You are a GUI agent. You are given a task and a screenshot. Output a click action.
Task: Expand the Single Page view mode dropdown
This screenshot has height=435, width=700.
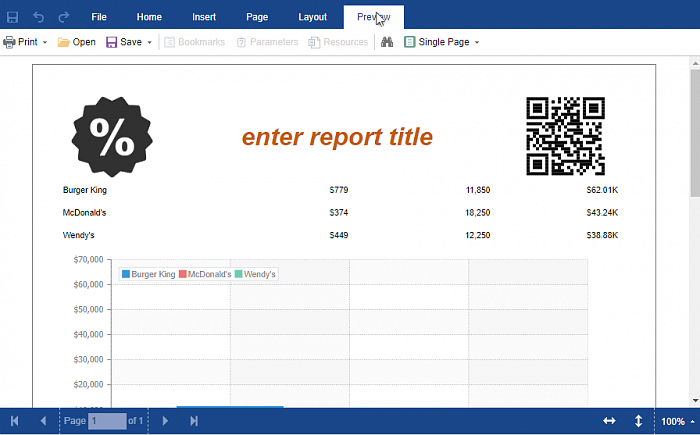(x=477, y=42)
